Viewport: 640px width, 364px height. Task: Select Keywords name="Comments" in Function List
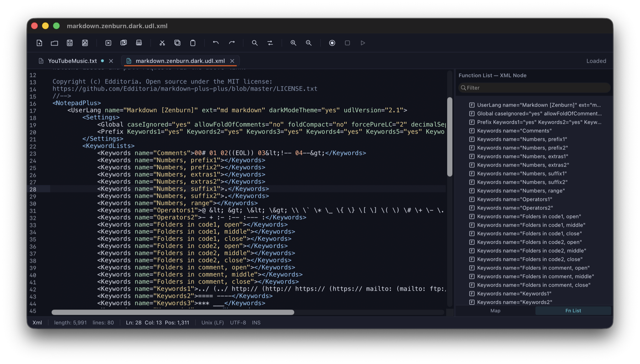514,131
